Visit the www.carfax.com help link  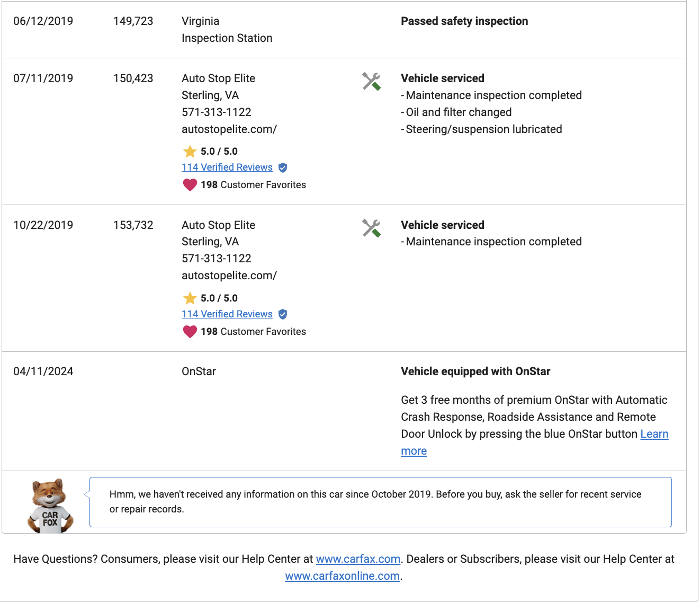click(x=358, y=559)
